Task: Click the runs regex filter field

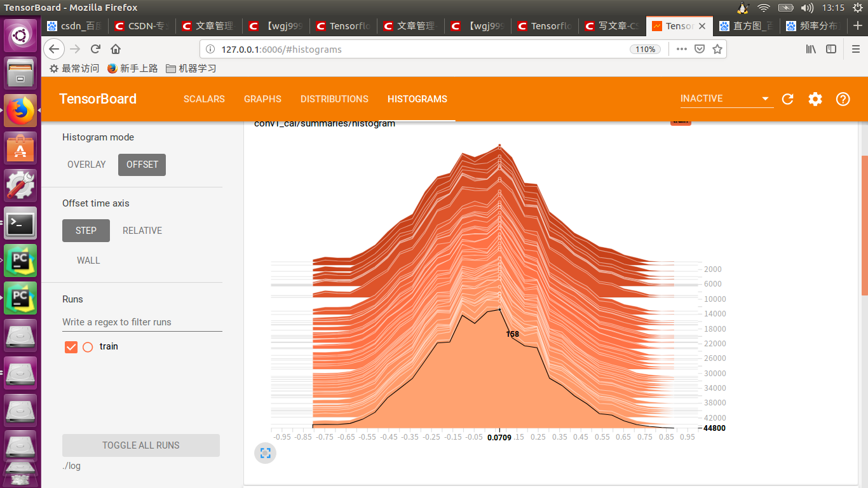Action: (116, 322)
